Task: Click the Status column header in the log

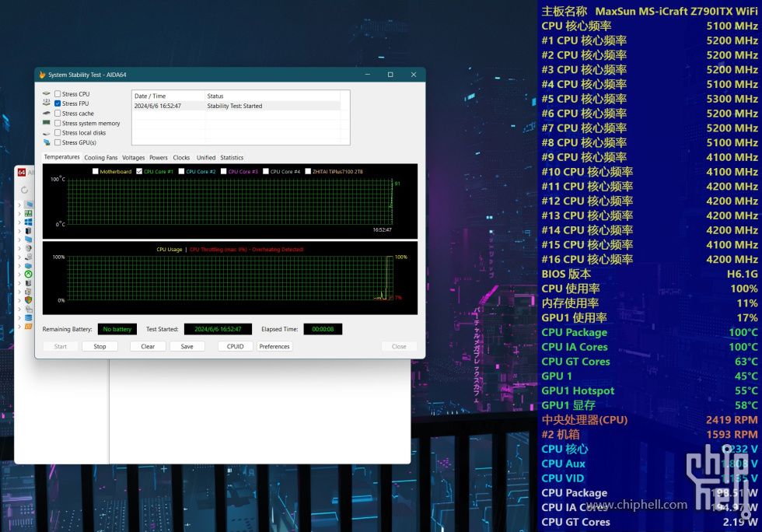Action: coord(273,96)
